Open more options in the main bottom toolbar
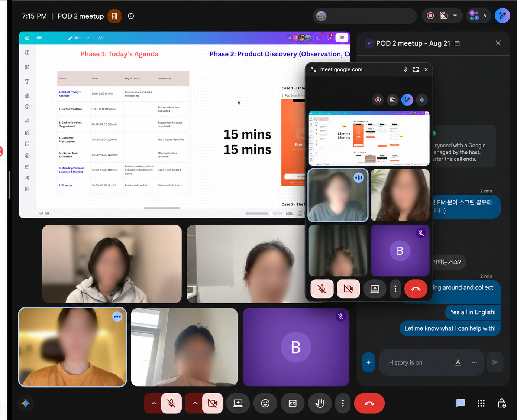517x420 pixels. (343, 403)
